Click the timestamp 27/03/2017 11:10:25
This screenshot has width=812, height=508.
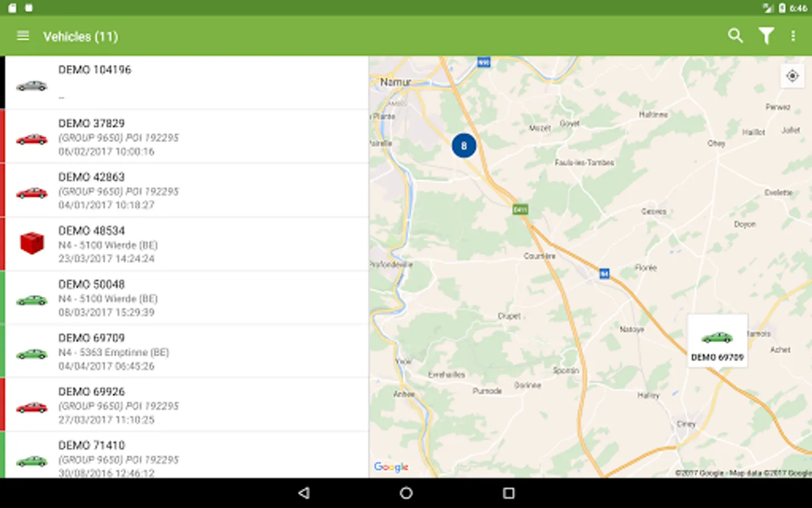(x=106, y=419)
